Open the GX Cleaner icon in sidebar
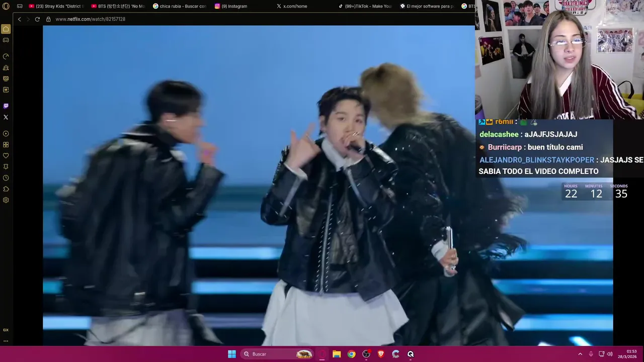Viewport: 644px width, 362px height. coord(6,67)
